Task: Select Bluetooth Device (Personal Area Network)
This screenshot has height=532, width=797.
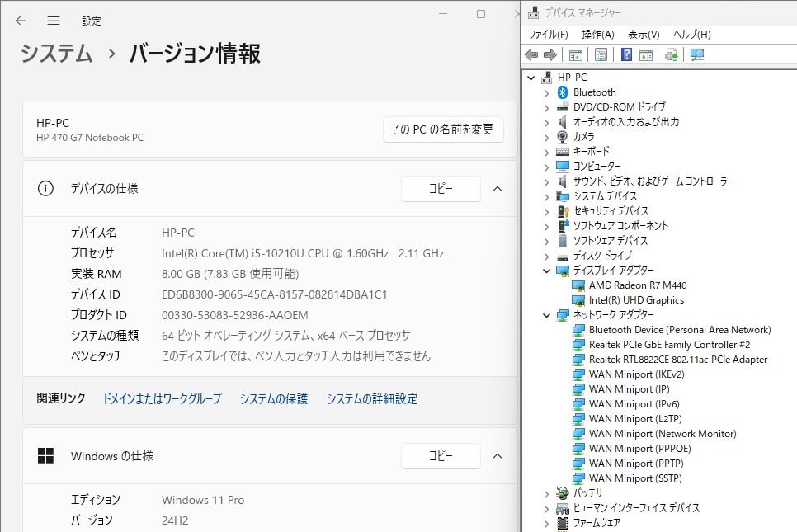Action: pyautogui.click(x=680, y=330)
